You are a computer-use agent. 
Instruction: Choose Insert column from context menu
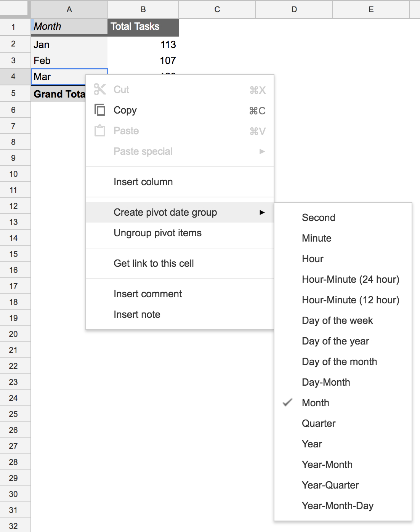[143, 182]
